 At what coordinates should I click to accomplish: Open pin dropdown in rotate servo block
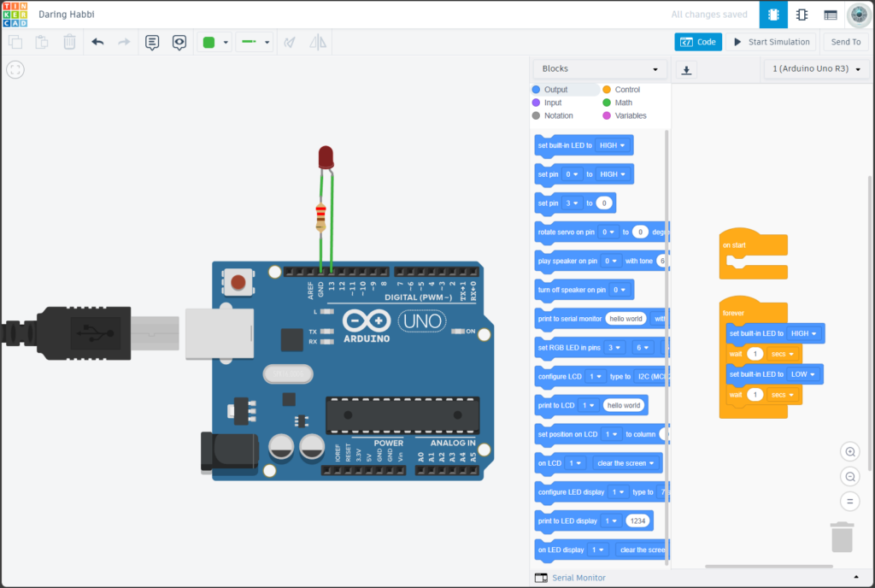tap(608, 232)
